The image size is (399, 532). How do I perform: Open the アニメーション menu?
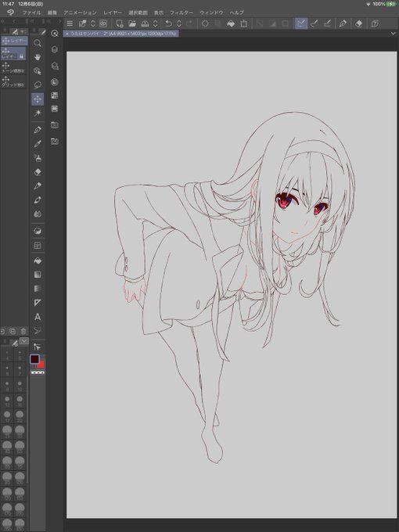tap(80, 13)
